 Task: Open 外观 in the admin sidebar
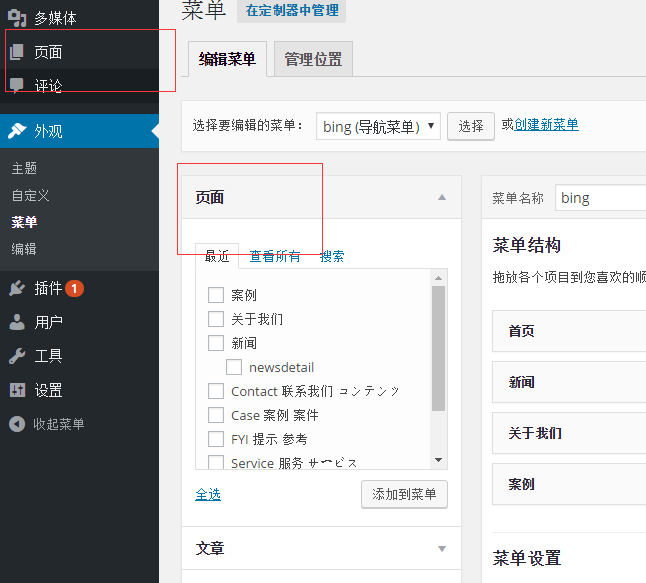pos(79,131)
